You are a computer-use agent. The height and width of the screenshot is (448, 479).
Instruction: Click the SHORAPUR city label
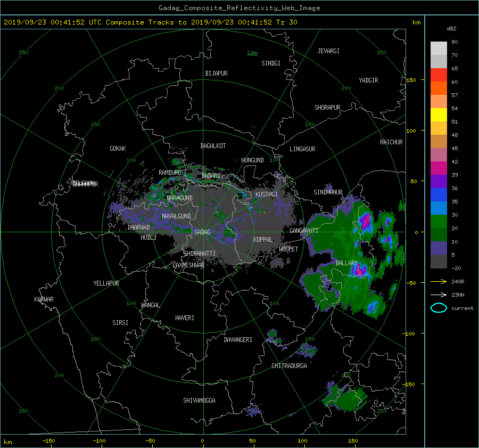[x=327, y=108]
